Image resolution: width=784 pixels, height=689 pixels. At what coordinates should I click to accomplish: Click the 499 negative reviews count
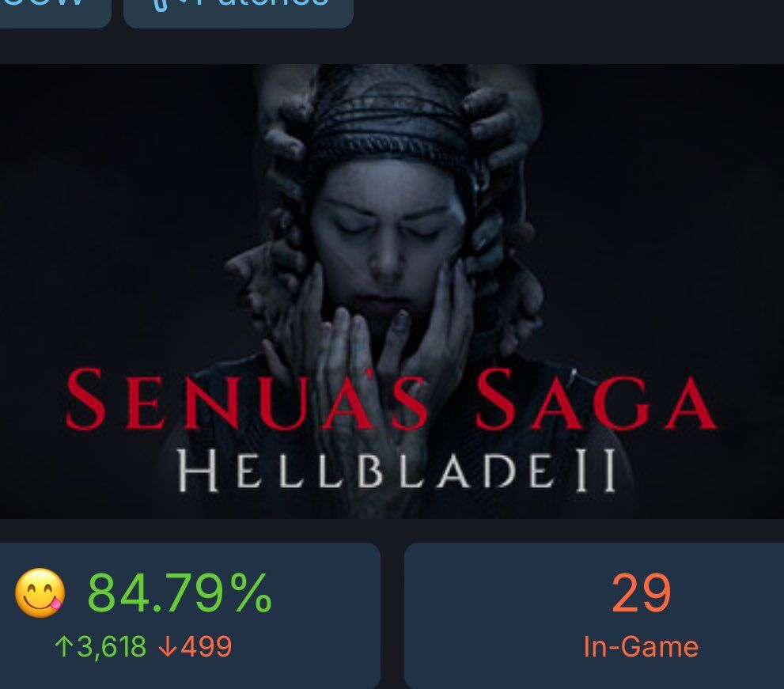[x=206, y=646]
